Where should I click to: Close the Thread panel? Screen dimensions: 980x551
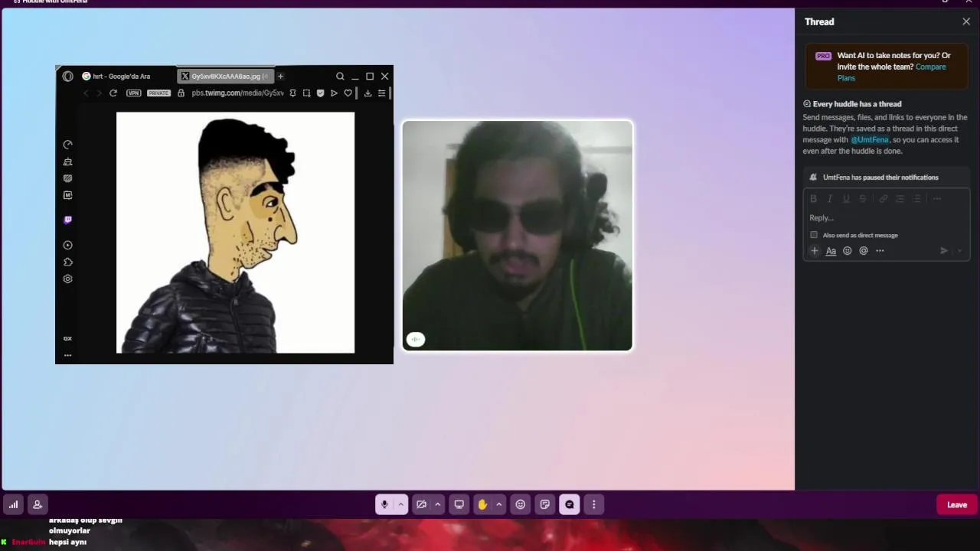tap(966, 21)
